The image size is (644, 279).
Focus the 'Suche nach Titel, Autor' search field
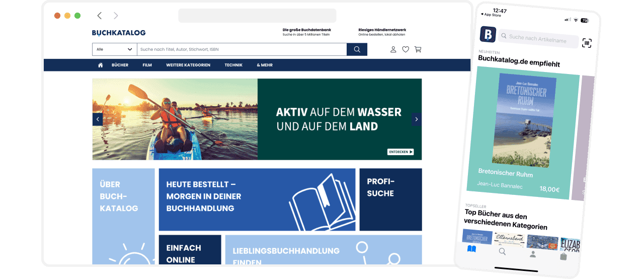pos(242,49)
